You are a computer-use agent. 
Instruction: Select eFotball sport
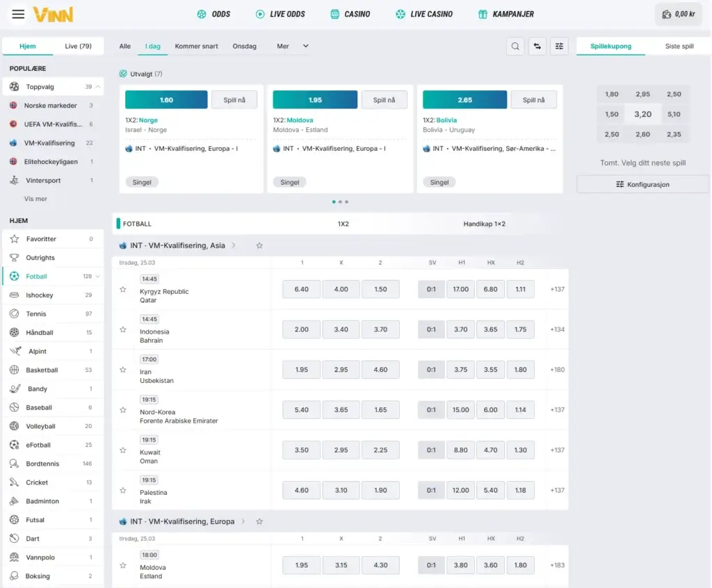coord(53,445)
